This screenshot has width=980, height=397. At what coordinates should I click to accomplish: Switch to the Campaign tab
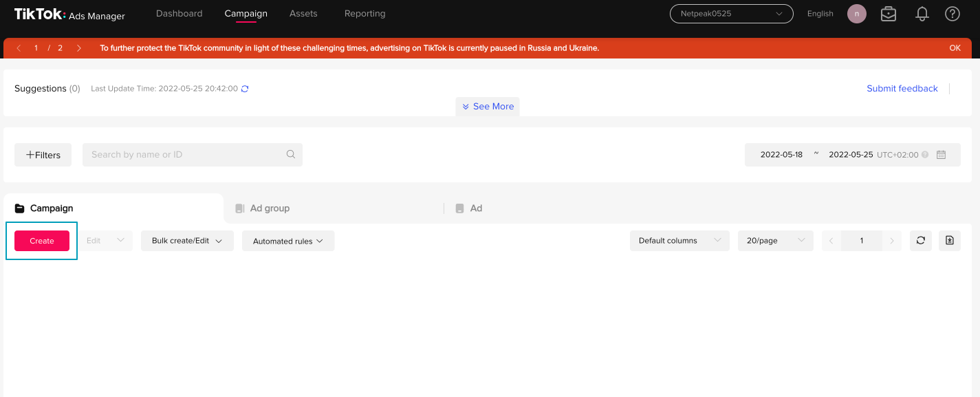[x=113, y=208]
